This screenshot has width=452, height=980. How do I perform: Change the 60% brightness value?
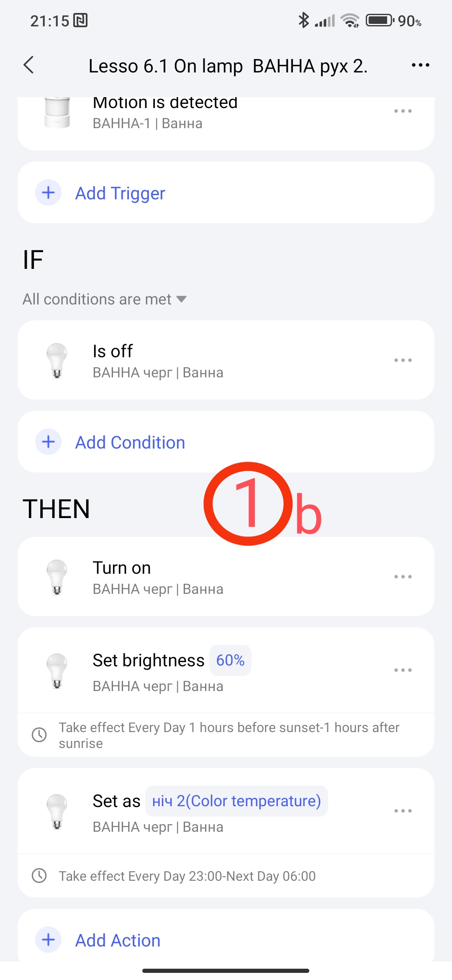point(230,660)
